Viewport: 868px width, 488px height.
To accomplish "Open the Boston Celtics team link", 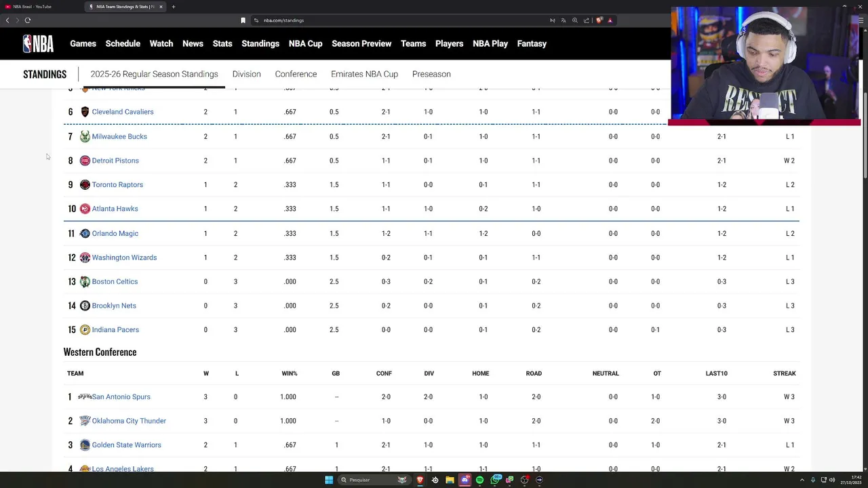I will point(115,281).
